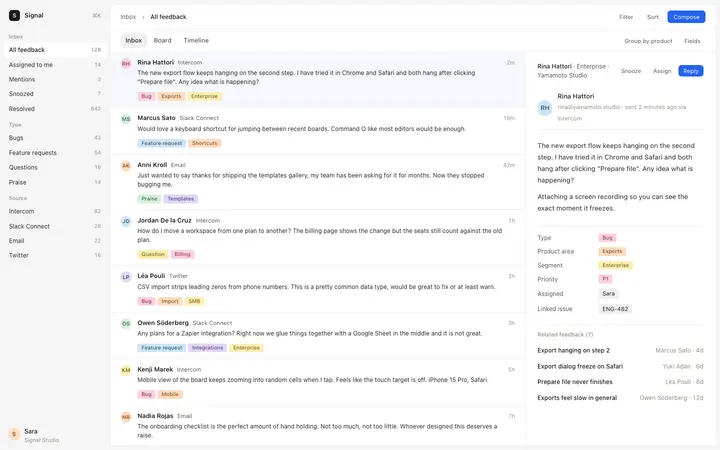Open related feedback Export dialog freeze on Safari

(620, 366)
